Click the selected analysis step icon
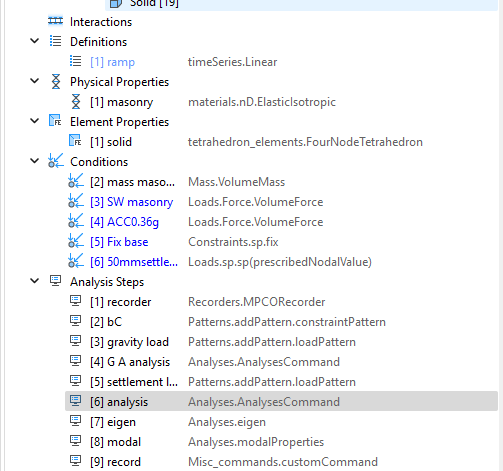 [x=75, y=401]
